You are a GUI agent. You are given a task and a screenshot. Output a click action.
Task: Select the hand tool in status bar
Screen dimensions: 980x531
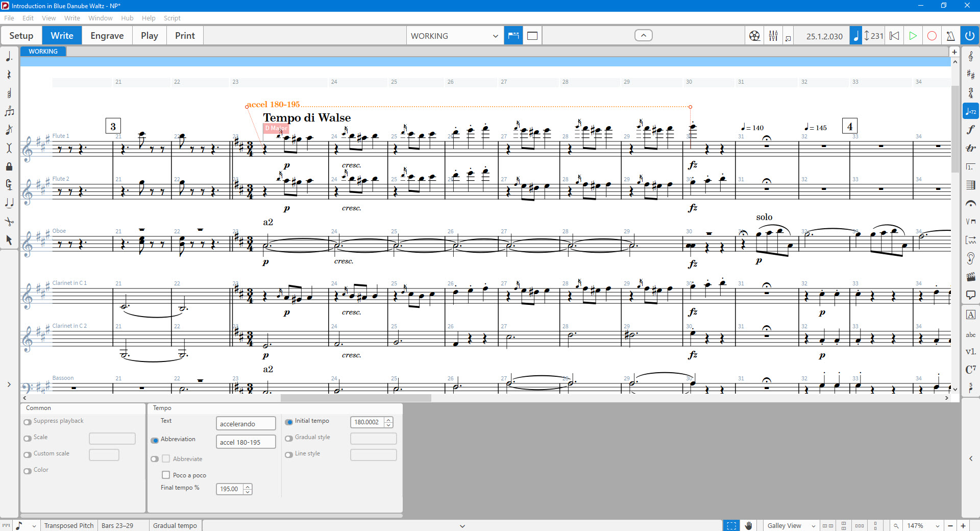pos(749,525)
